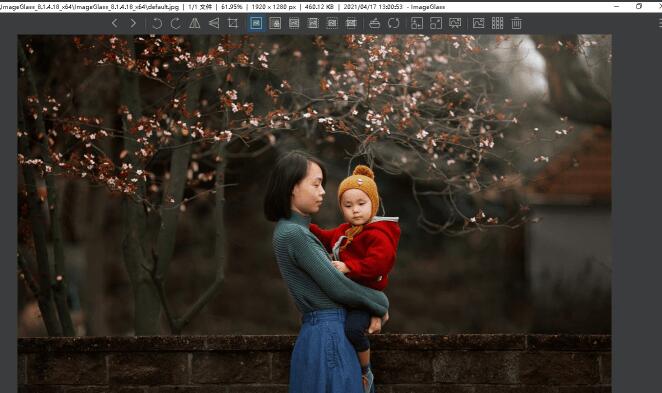Image resolution: width=662 pixels, height=393 pixels.
Task: Toggle the checkerboard background grid
Action: pyautogui.click(x=497, y=23)
